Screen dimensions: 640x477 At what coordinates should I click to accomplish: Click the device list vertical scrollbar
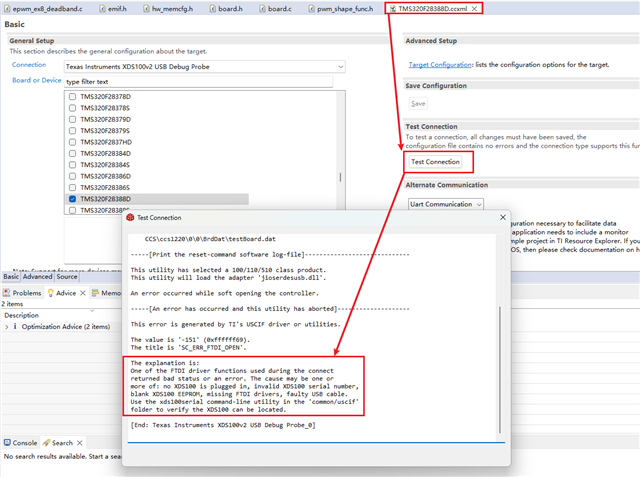click(x=340, y=177)
